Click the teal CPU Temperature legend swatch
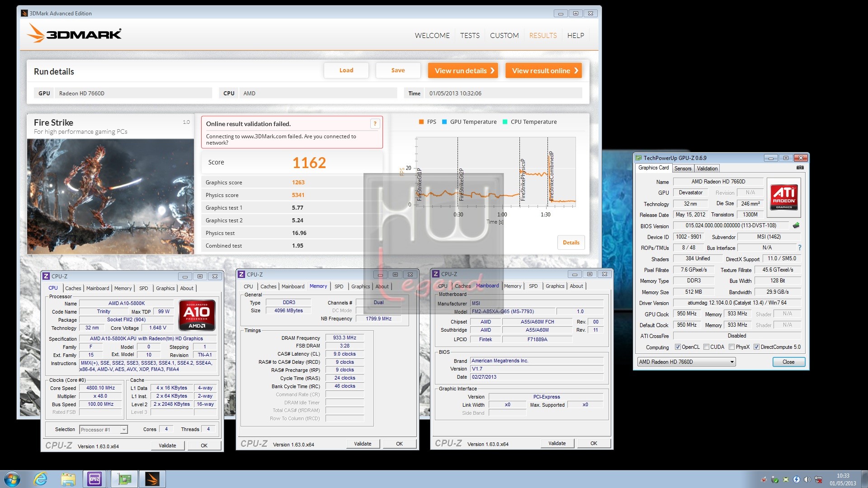The width and height of the screenshot is (868, 488). click(x=505, y=122)
